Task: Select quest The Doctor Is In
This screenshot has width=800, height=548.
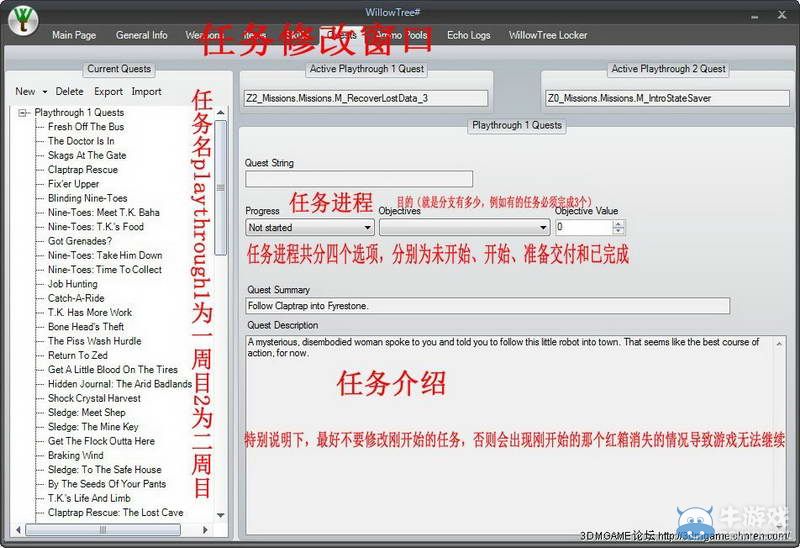Action: tap(81, 141)
